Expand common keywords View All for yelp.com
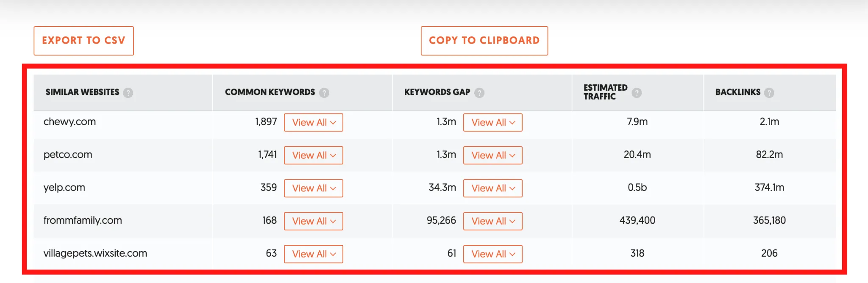868x283 pixels. tap(314, 188)
